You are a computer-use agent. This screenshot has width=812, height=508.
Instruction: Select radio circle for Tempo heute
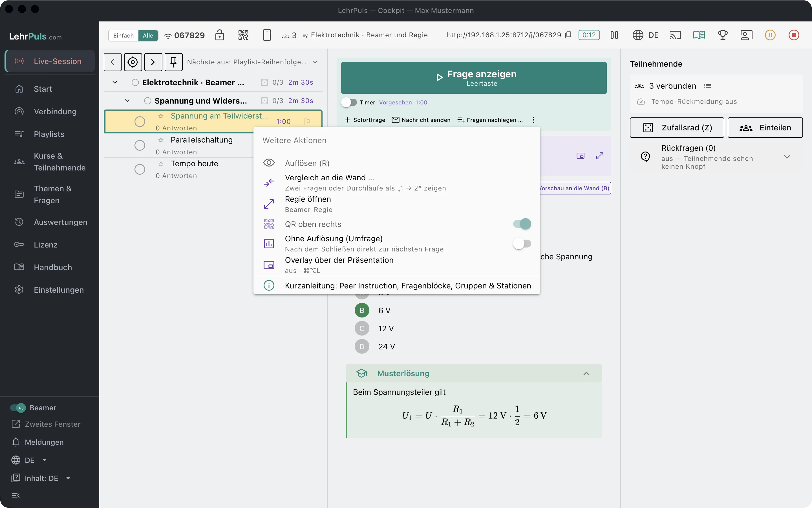[140, 169]
